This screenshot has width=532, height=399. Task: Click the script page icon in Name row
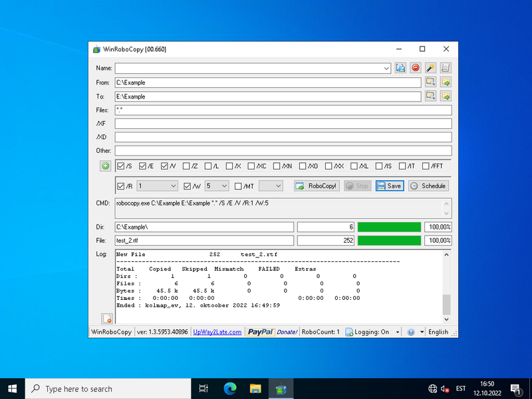pyautogui.click(x=446, y=68)
